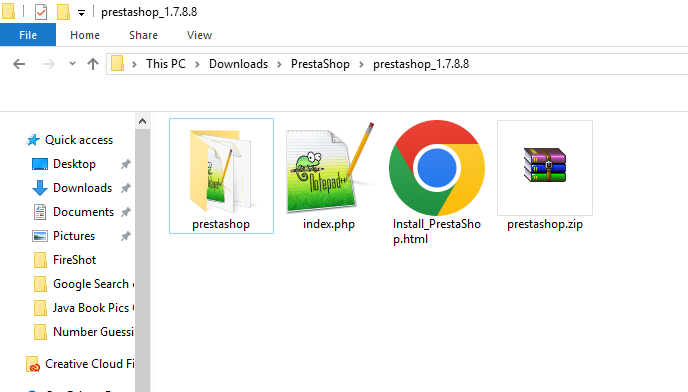Click the prestashop.zip file name label
Image resolution: width=688 pixels, height=392 pixels.
(545, 224)
